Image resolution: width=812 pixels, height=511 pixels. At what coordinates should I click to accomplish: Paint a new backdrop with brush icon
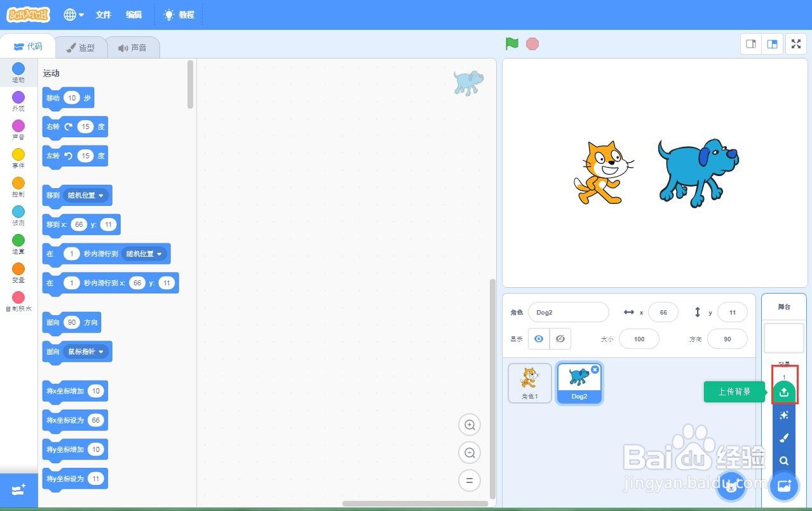[x=784, y=438]
